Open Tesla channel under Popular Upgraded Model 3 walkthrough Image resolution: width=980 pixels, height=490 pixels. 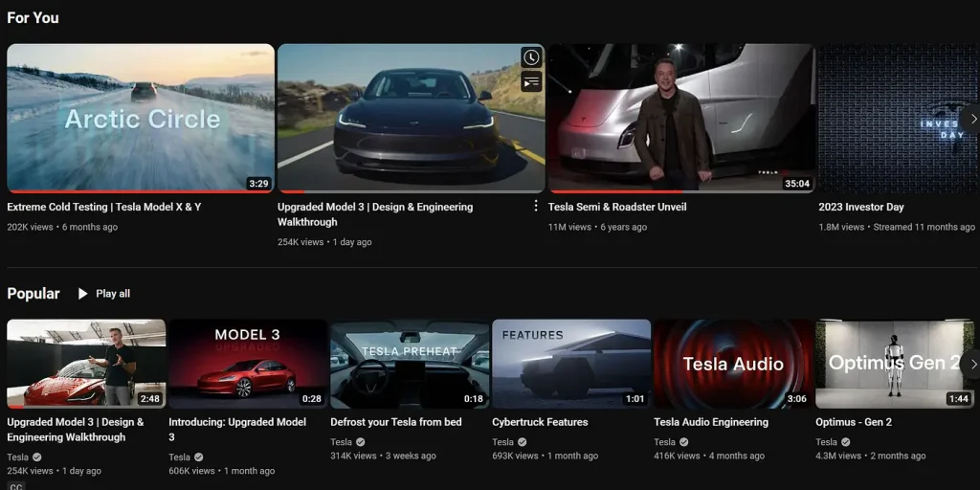click(x=17, y=457)
